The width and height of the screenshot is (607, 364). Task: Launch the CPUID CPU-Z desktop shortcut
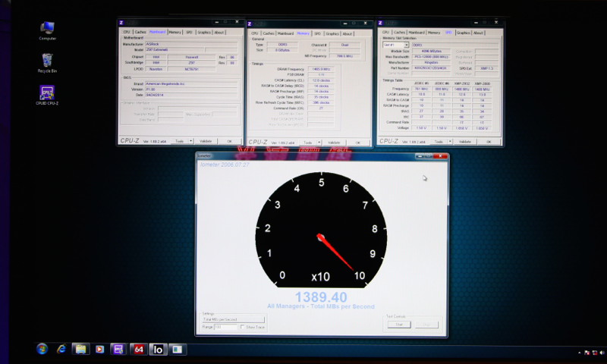point(47,93)
